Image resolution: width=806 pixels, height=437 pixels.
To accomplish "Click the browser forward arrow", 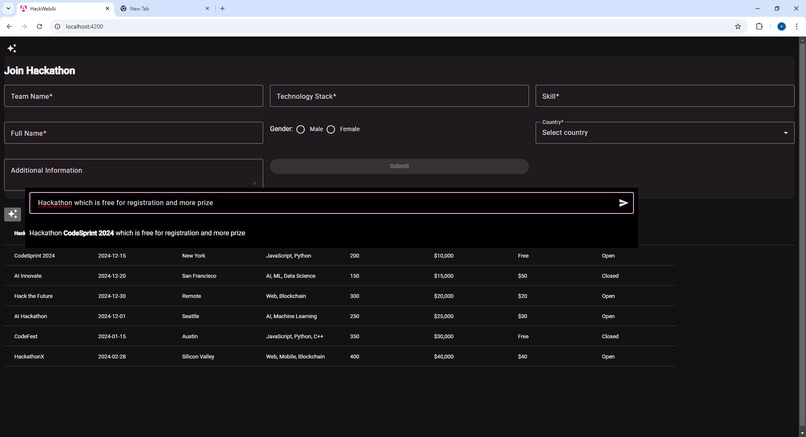I will coord(24,26).
